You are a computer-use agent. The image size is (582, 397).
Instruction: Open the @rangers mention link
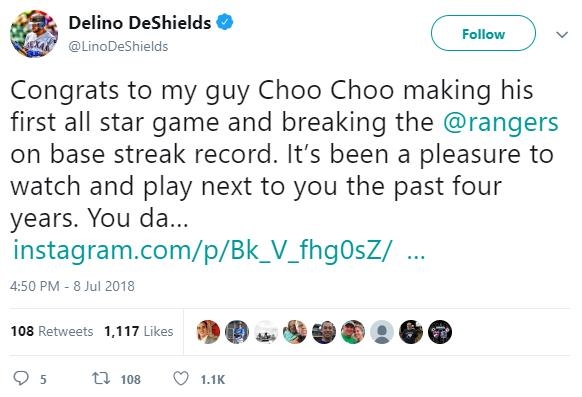pos(501,122)
